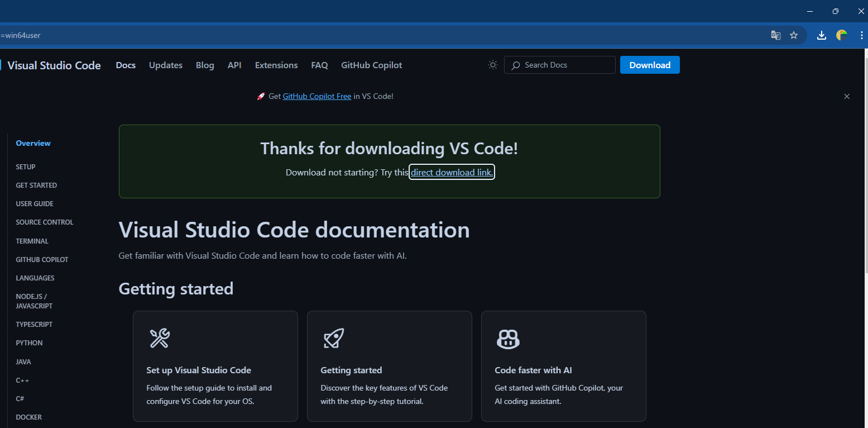Expand the USER GUIDE sidebar section
Screen dimensions: 868x428
coord(35,204)
